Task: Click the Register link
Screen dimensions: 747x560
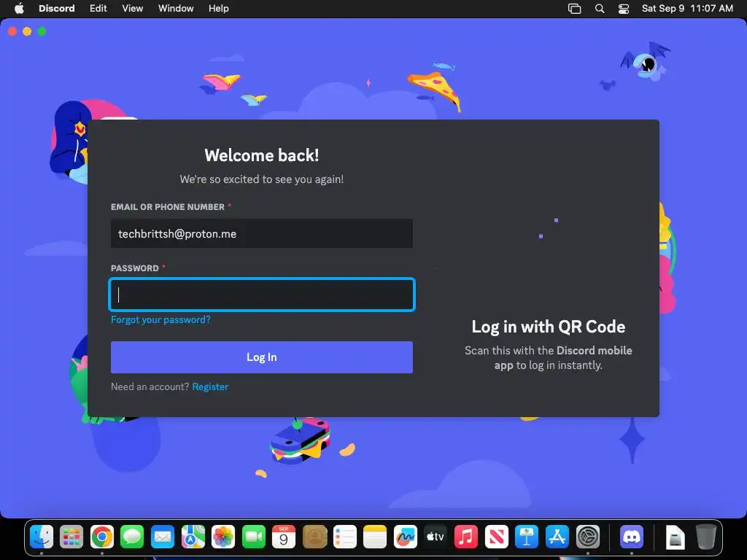Action: (x=210, y=386)
